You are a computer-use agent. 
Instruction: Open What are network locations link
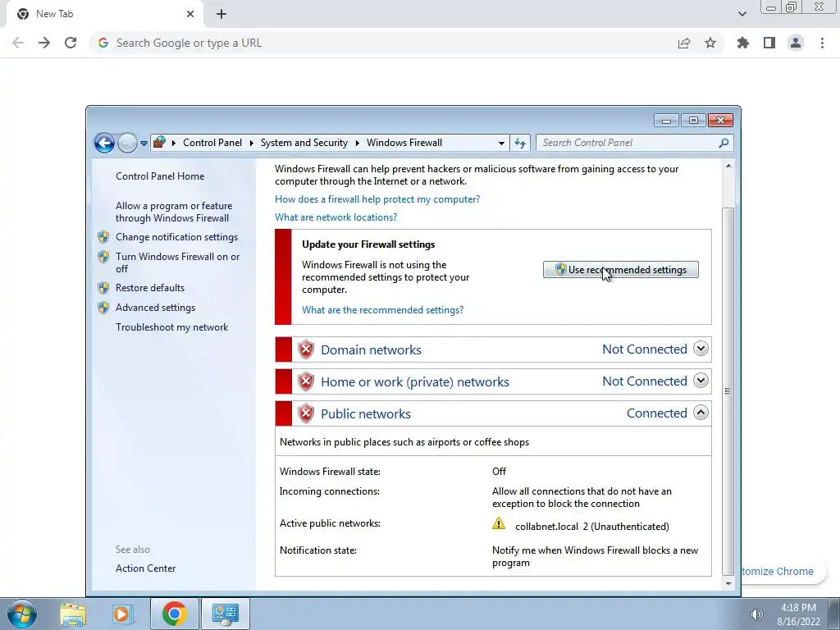tap(336, 217)
